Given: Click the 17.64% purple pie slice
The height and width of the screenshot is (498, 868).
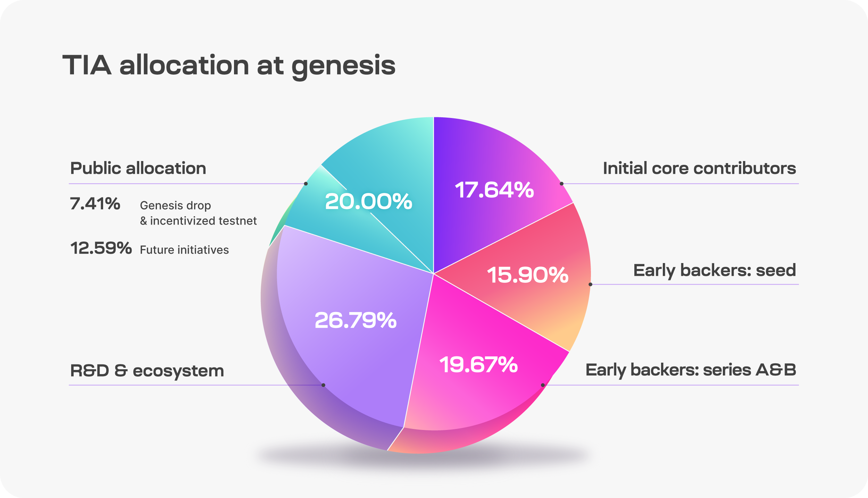Looking at the screenshot, I should (494, 190).
